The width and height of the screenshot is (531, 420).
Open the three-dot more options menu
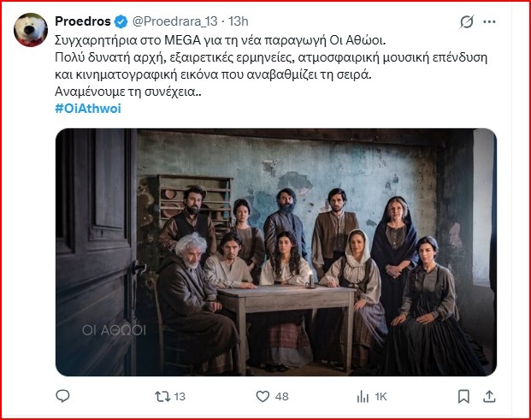(489, 22)
